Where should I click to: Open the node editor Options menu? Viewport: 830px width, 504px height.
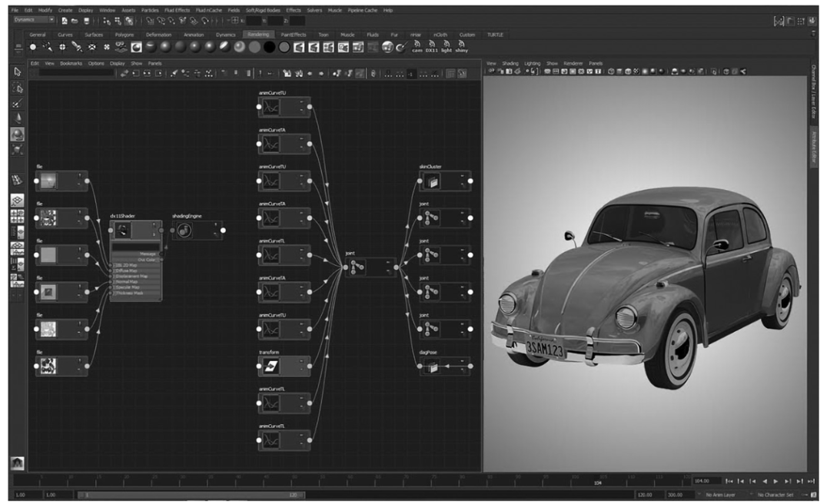tap(96, 64)
